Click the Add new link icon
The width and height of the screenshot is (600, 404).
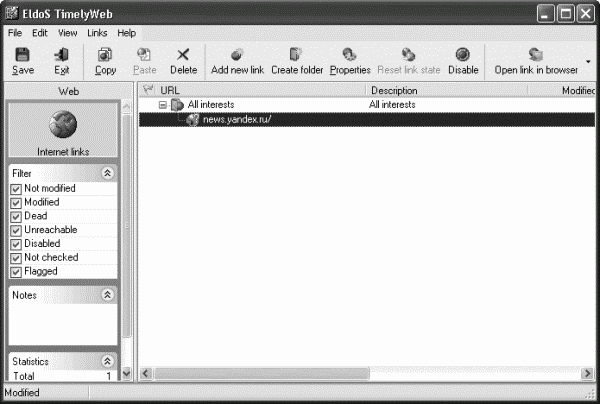(237, 55)
